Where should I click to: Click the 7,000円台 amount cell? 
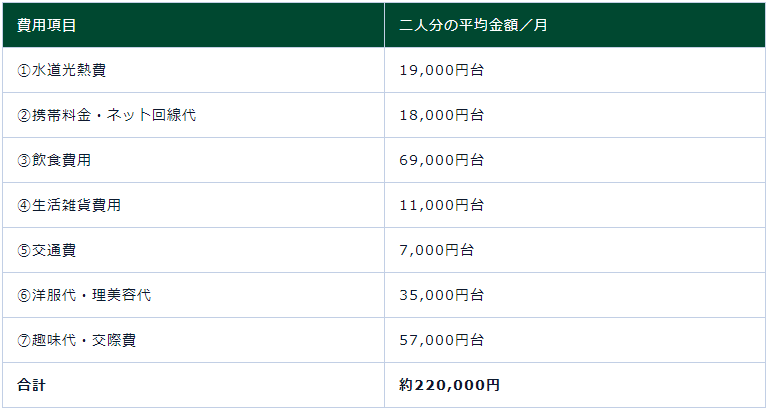(x=437, y=250)
